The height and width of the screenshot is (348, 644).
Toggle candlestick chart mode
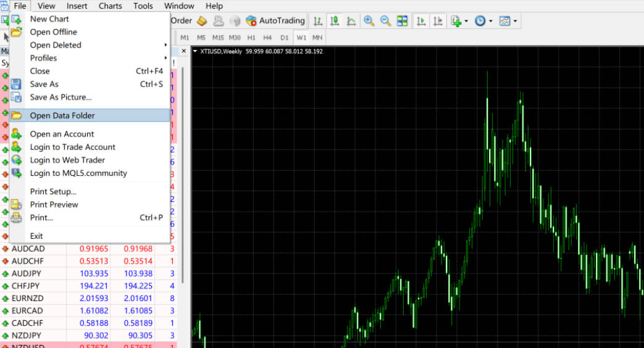click(x=335, y=21)
